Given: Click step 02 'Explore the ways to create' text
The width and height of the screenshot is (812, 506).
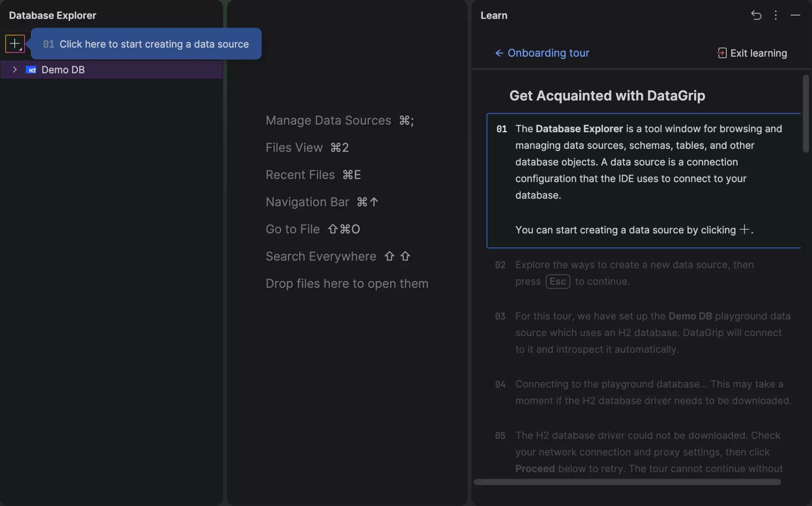Looking at the screenshot, I should [x=634, y=273].
